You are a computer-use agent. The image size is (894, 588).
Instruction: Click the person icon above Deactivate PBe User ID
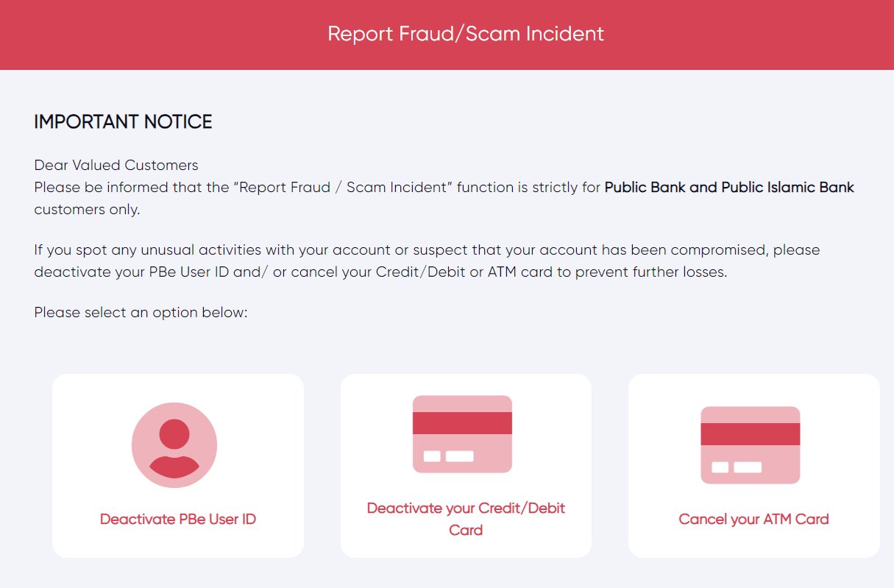[174, 444]
